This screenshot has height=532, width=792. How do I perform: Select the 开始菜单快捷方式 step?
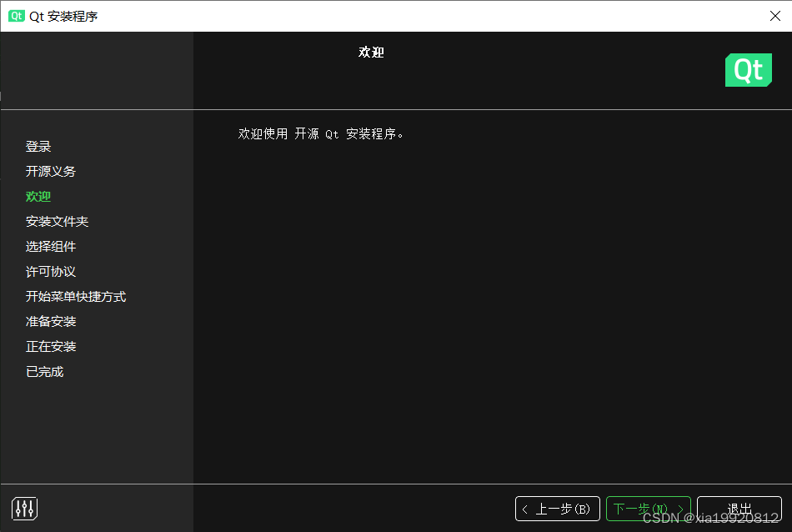pos(76,297)
